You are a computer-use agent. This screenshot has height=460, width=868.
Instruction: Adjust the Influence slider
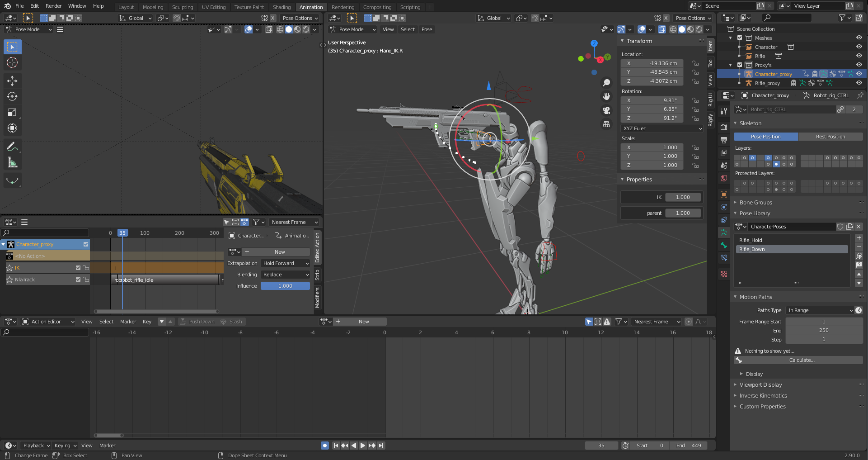tap(285, 286)
